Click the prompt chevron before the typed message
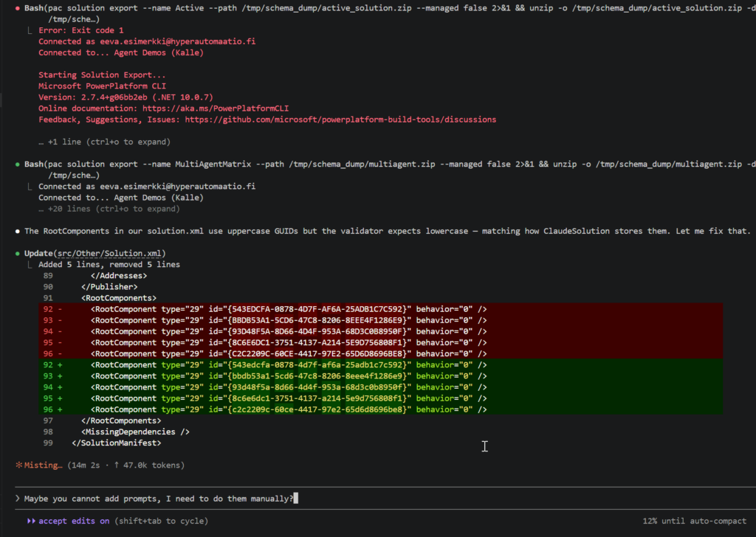This screenshot has height=537, width=756. click(x=18, y=499)
